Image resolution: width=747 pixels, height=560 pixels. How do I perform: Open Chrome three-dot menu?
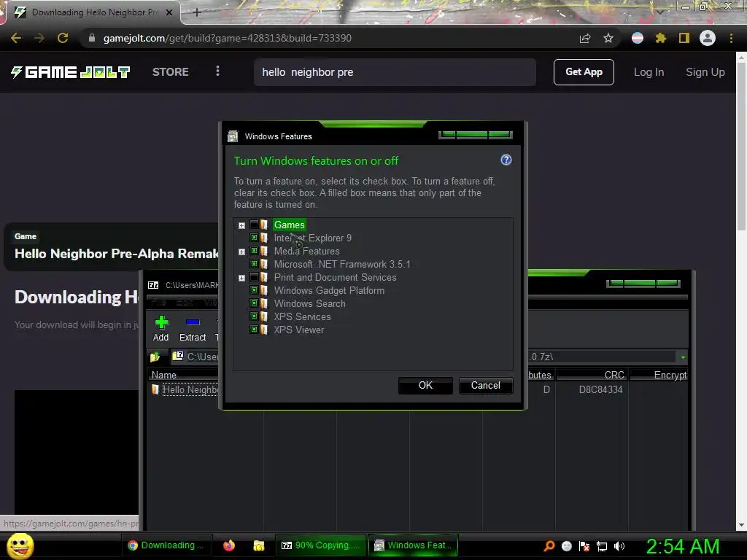(x=731, y=38)
